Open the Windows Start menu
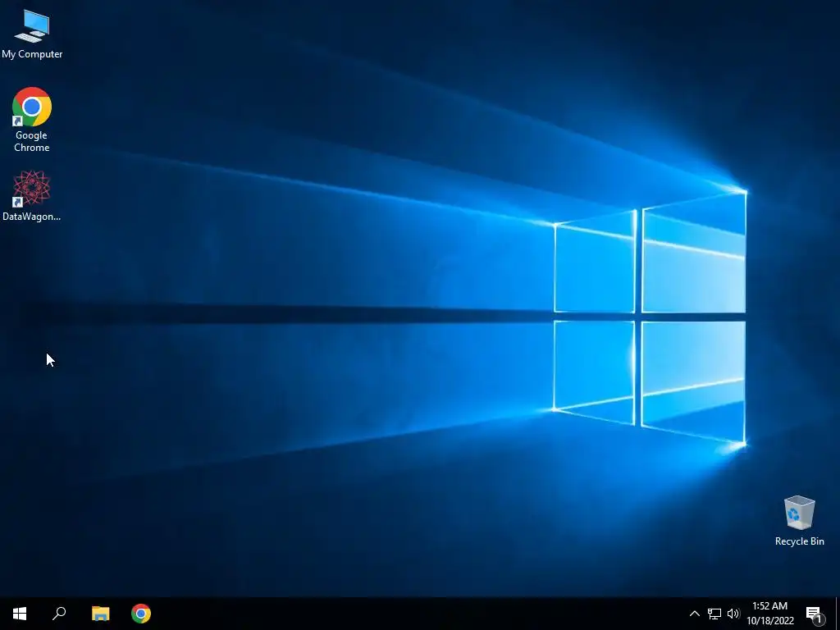This screenshot has width=840, height=630. tap(20, 614)
